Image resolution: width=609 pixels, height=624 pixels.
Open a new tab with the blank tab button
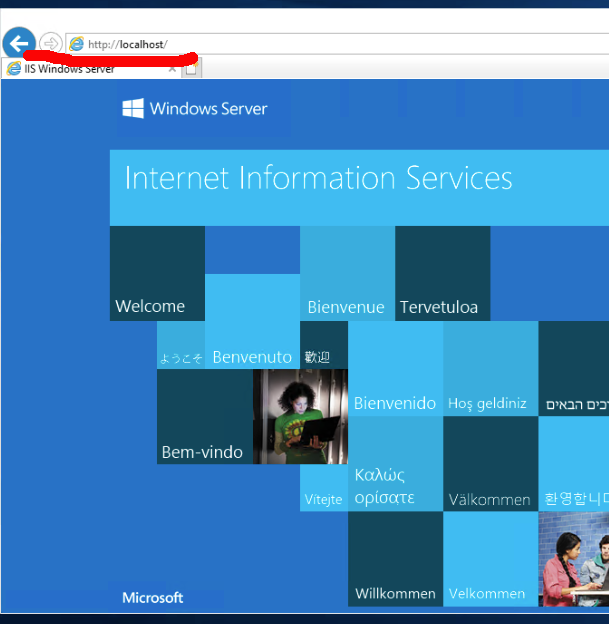click(x=192, y=69)
